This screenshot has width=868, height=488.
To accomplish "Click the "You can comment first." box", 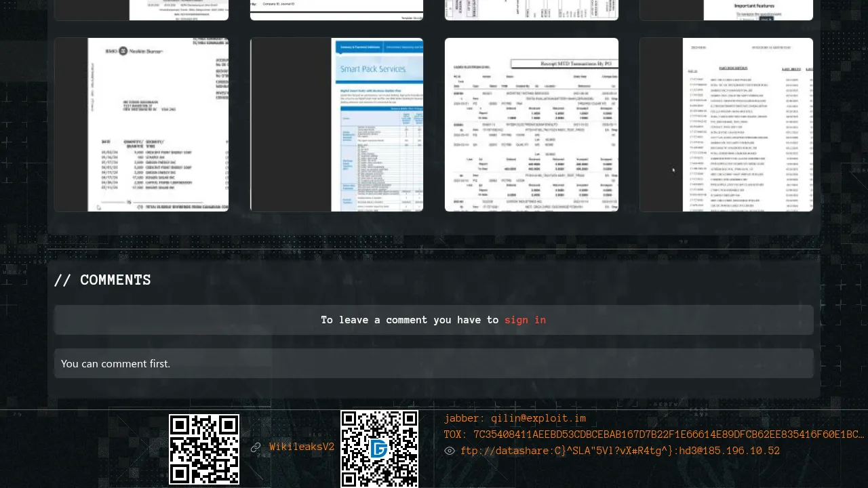I will pyautogui.click(x=434, y=363).
